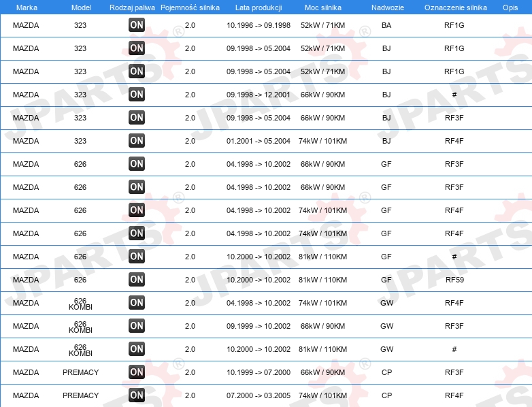Click the date range 09.1999 -> 10.2002

(x=259, y=326)
